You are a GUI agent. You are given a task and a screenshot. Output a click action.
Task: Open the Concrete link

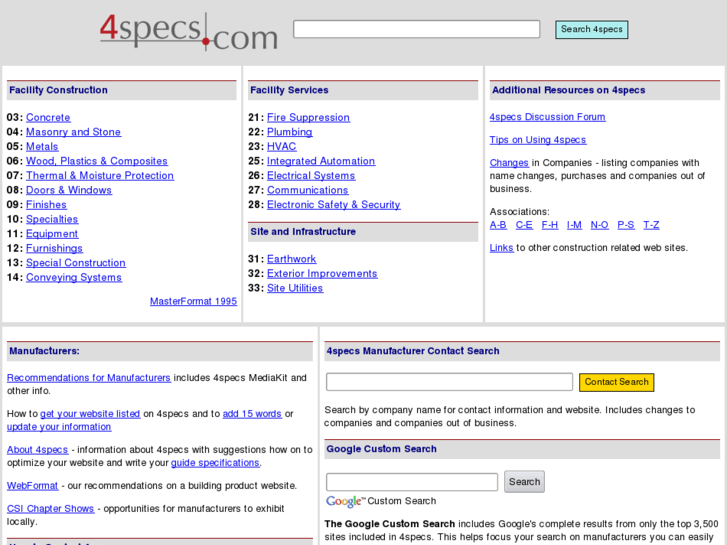(48, 117)
